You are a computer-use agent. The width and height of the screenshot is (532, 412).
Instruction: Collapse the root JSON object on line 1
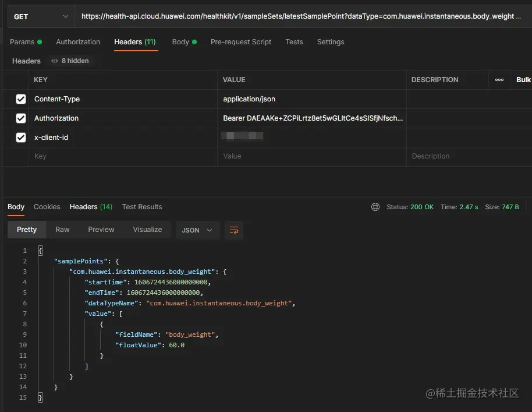click(40, 251)
